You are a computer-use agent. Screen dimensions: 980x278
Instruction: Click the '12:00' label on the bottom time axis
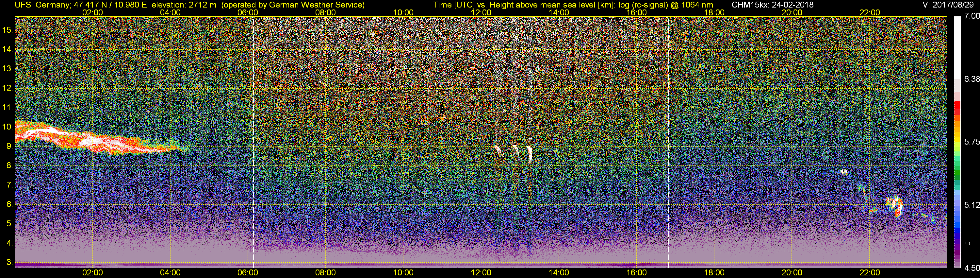tap(481, 273)
